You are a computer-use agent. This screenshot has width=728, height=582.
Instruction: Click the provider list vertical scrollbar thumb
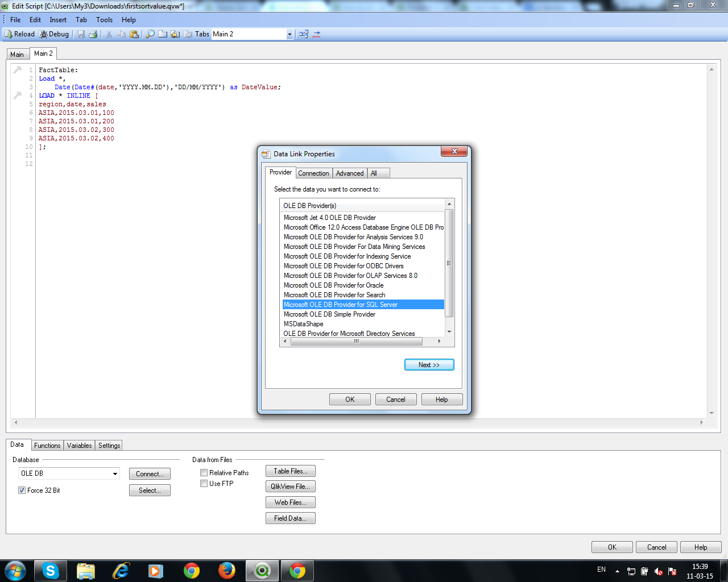449,263
